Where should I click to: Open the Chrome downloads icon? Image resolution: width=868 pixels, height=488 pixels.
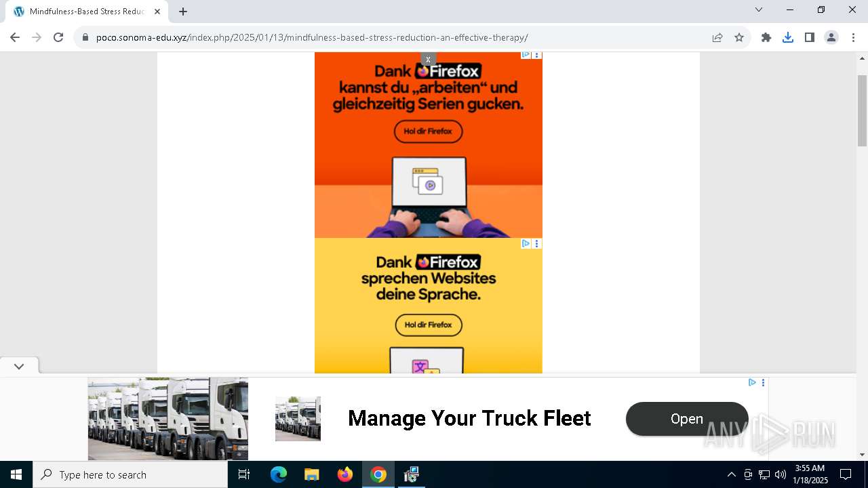[788, 37]
